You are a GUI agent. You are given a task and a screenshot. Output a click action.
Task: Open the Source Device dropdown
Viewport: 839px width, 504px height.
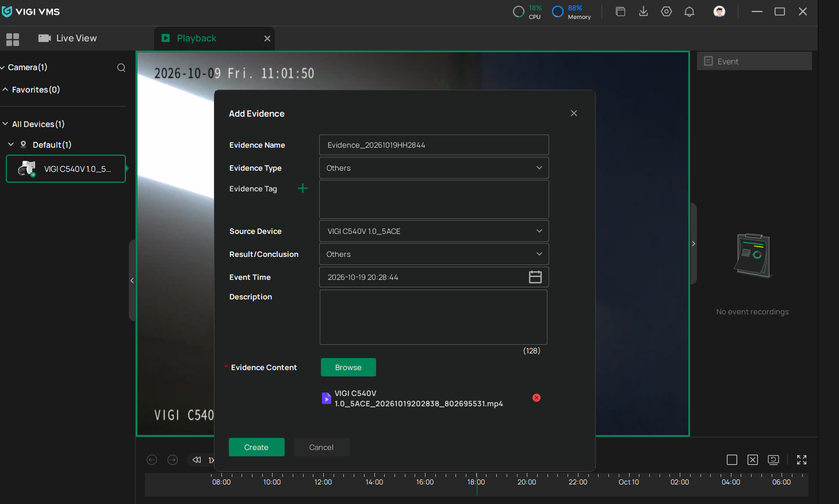[x=434, y=231]
